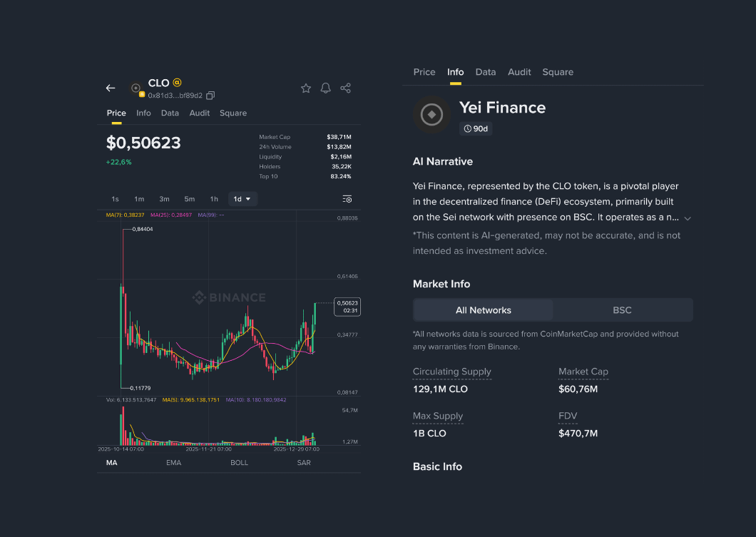756x537 pixels.
Task: Select Info tab in right panel
Action: tap(455, 72)
